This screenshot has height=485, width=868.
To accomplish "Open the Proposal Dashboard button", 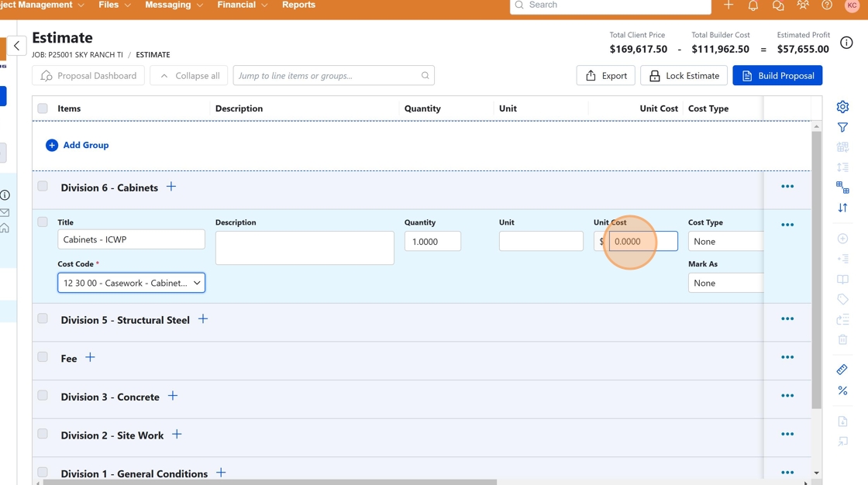I will (88, 76).
